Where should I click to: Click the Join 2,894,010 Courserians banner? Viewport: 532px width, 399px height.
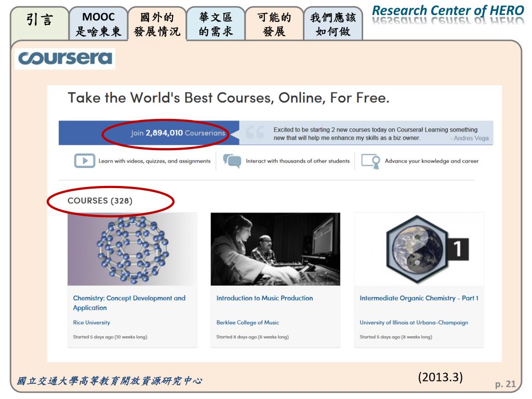(149, 132)
